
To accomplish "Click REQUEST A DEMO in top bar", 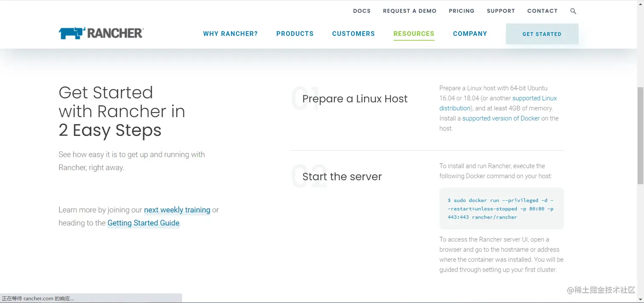I will coord(409,11).
